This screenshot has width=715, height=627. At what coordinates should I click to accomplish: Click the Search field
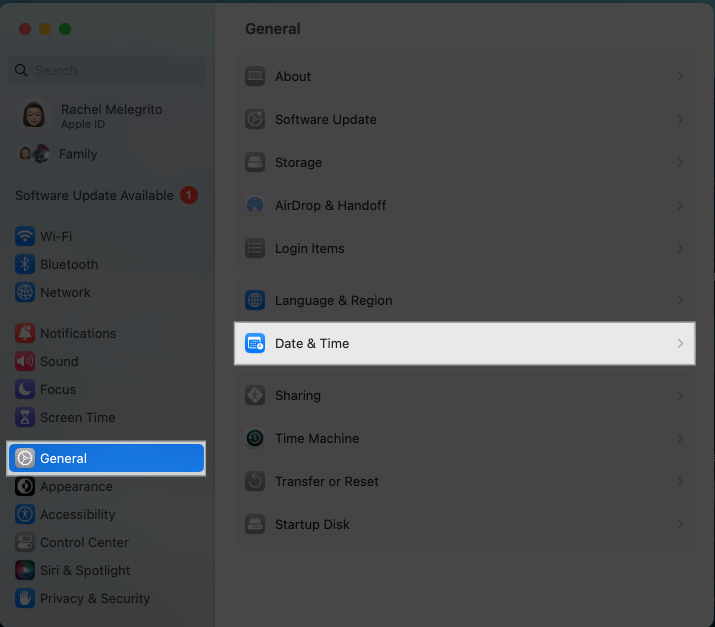click(106, 70)
